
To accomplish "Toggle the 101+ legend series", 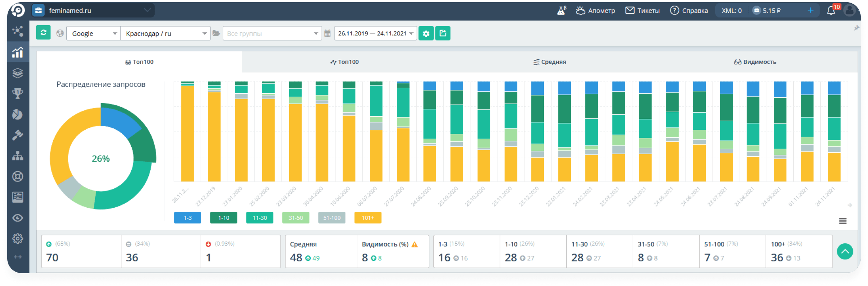I will tap(368, 218).
